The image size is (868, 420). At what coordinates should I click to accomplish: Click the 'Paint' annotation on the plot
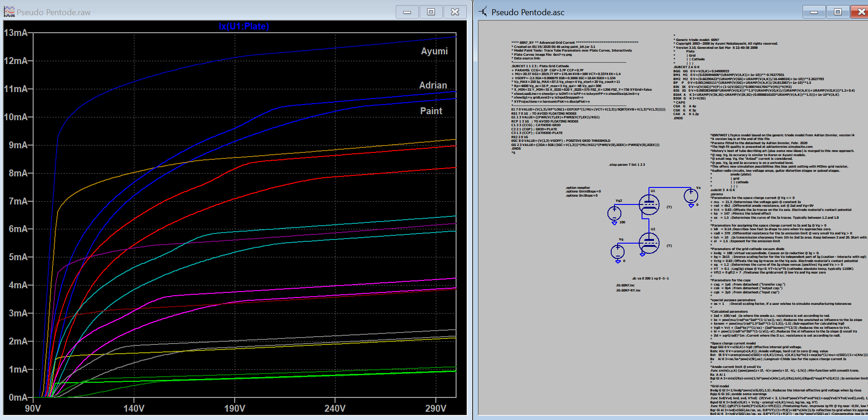pyautogui.click(x=431, y=111)
